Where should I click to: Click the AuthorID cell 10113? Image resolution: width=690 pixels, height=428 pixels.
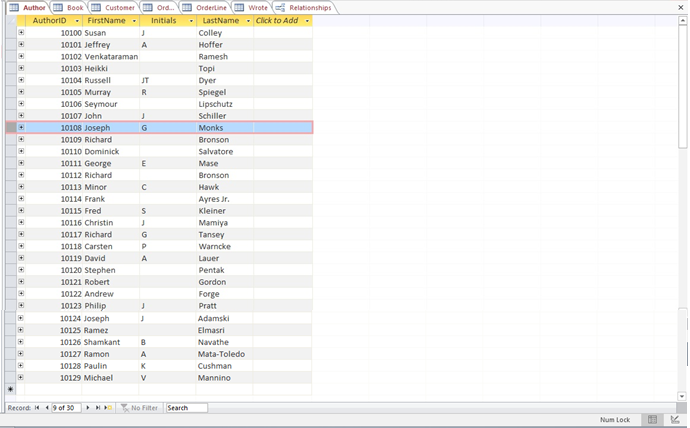click(54, 187)
